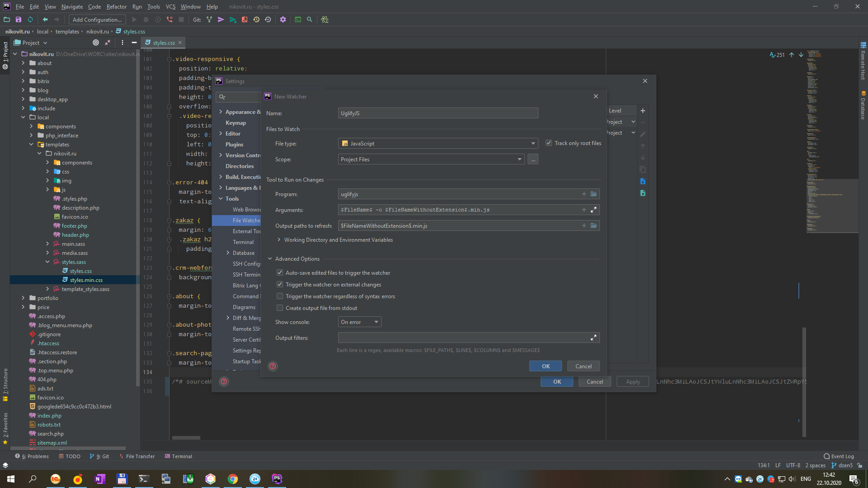868x488 pixels.
Task: Expand Output filters field icon
Action: [x=594, y=338]
